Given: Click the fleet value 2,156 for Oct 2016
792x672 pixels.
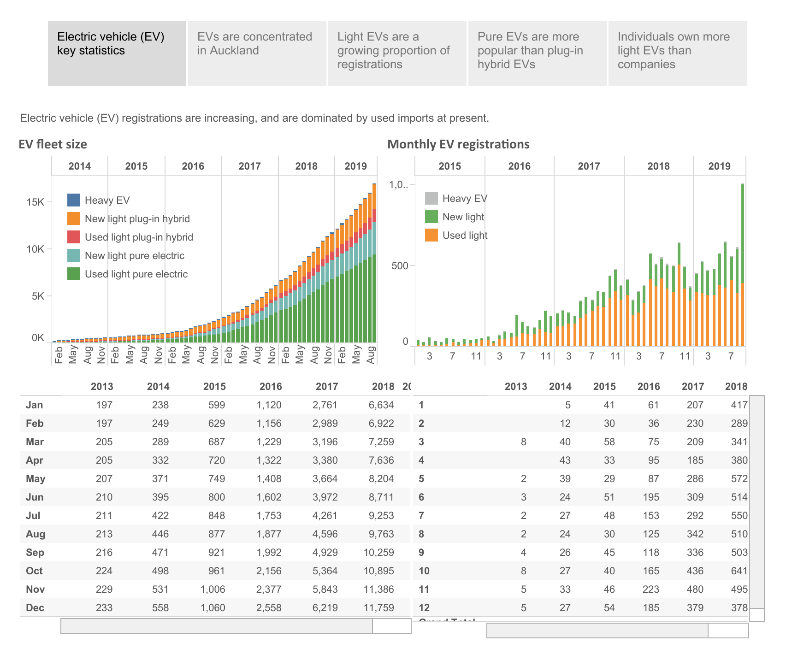Looking at the screenshot, I should (x=269, y=571).
